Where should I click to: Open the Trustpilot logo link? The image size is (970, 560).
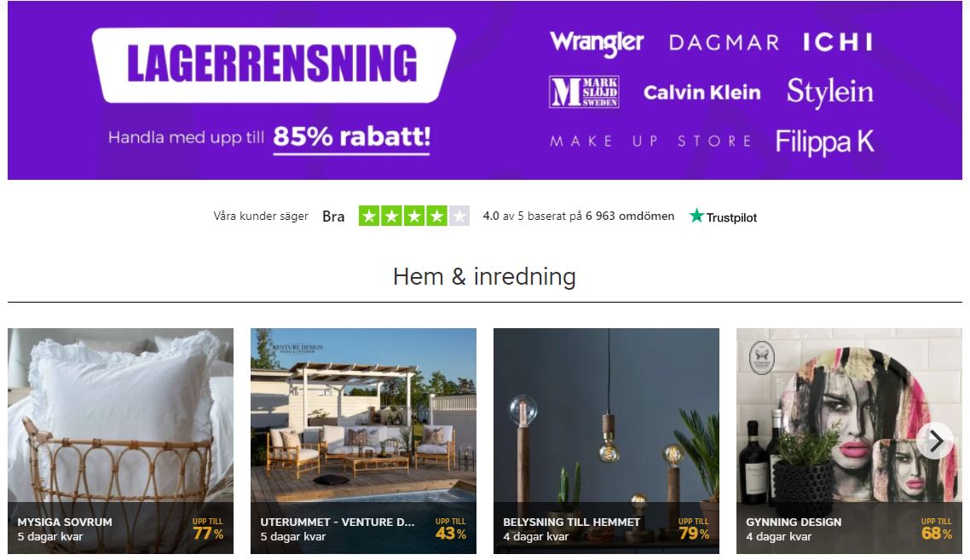tap(723, 216)
